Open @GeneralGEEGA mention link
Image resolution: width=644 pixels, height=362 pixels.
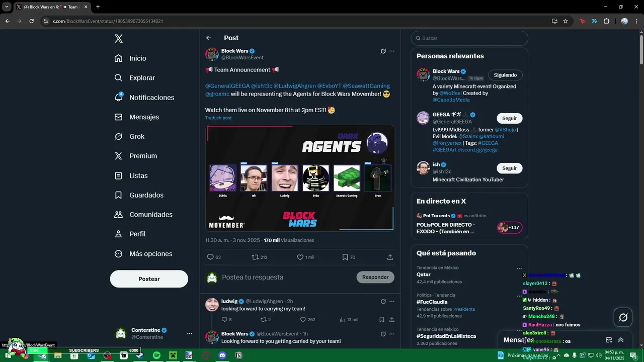coord(227,86)
